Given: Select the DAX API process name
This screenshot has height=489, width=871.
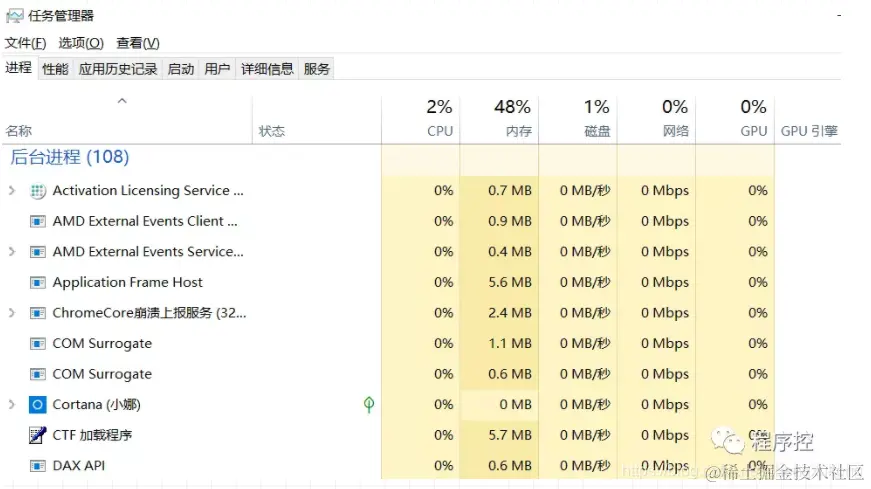Looking at the screenshot, I should (79, 466).
